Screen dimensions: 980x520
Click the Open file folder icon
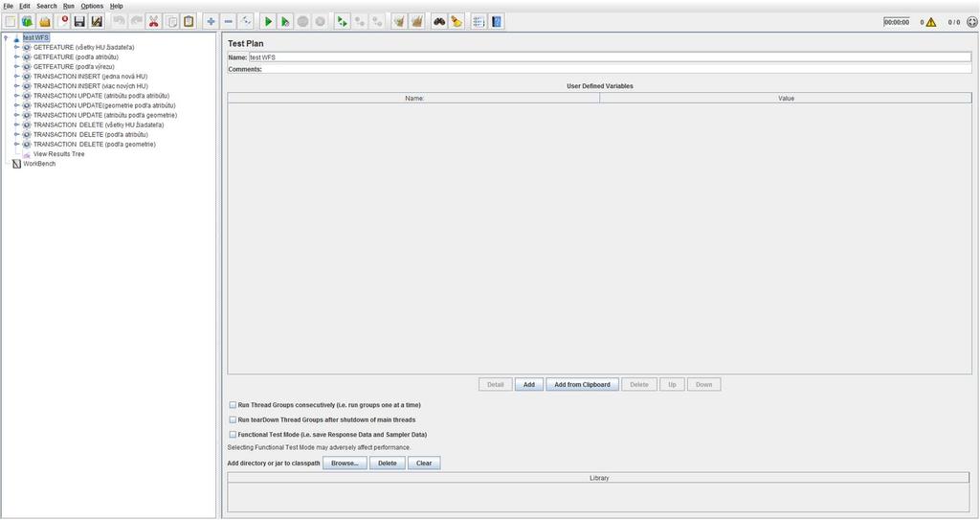44,22
